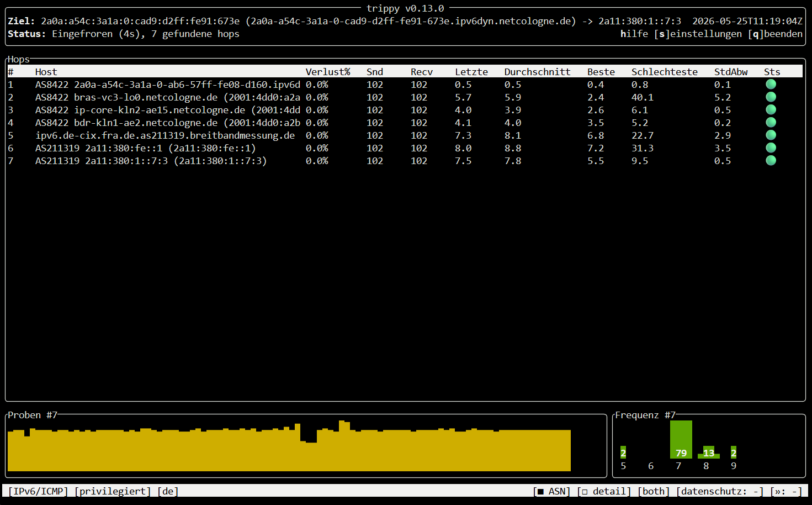Click the worst latency value 31.3
This screenshot has width=812, height=505.
tap(643, 148)
